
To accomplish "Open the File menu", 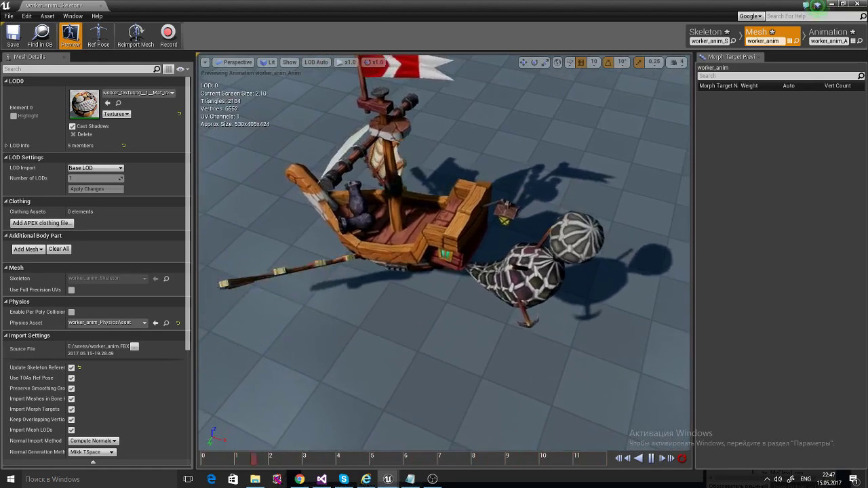I will 9,16.
